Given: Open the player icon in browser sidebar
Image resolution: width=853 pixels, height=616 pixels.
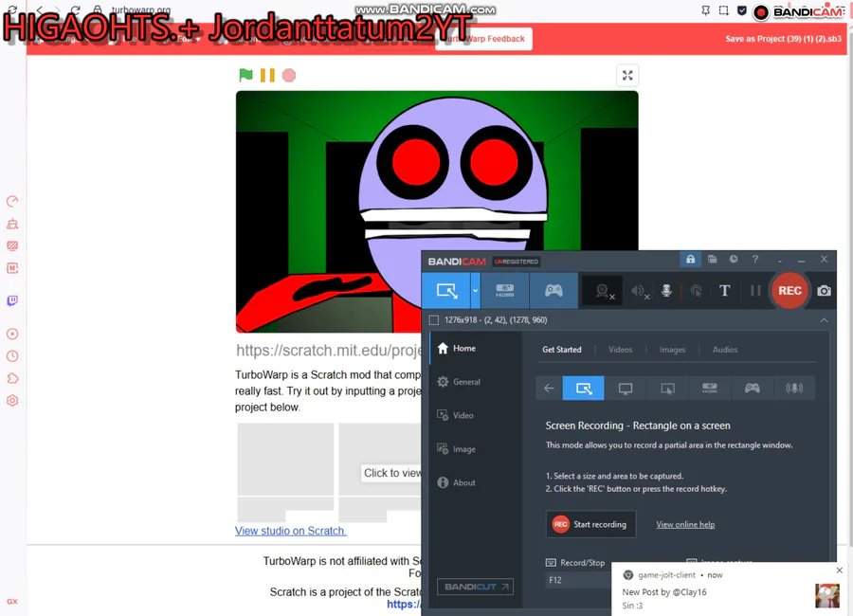Looking at the screenshot, I should (12, 334).
